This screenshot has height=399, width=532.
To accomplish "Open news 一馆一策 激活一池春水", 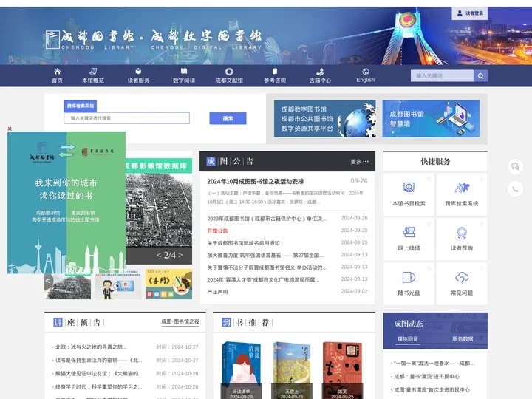I will pos(434,363).
